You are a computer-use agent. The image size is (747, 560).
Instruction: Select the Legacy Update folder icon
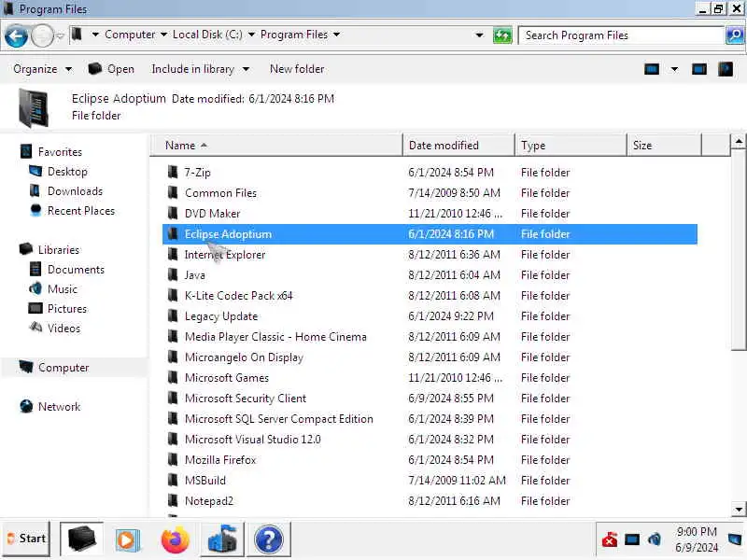[x=173, y=315]
